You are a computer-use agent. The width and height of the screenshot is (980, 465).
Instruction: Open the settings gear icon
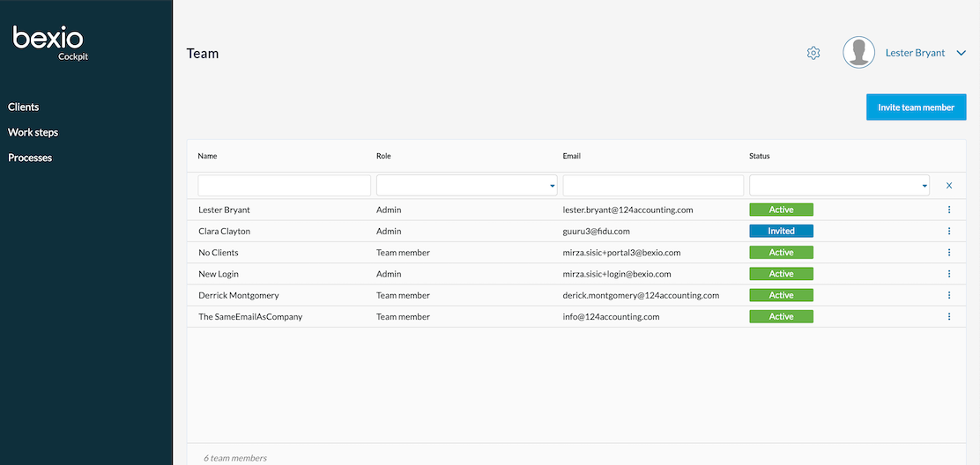pos(813,53)
